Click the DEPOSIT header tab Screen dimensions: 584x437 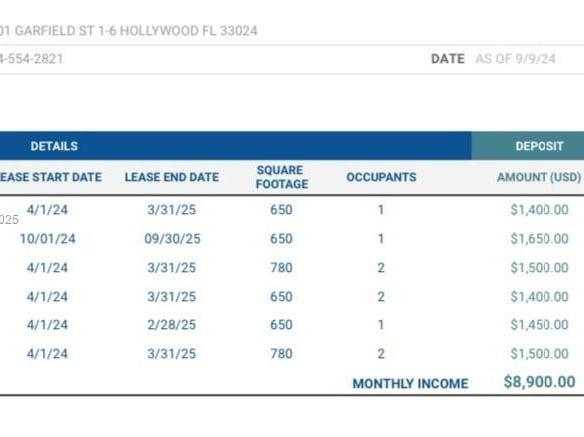pos(539,146)
